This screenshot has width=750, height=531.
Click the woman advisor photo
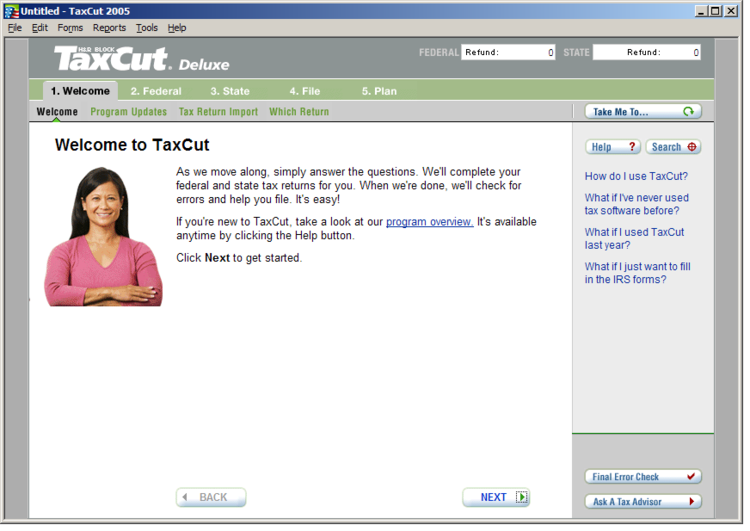point(104,239)
